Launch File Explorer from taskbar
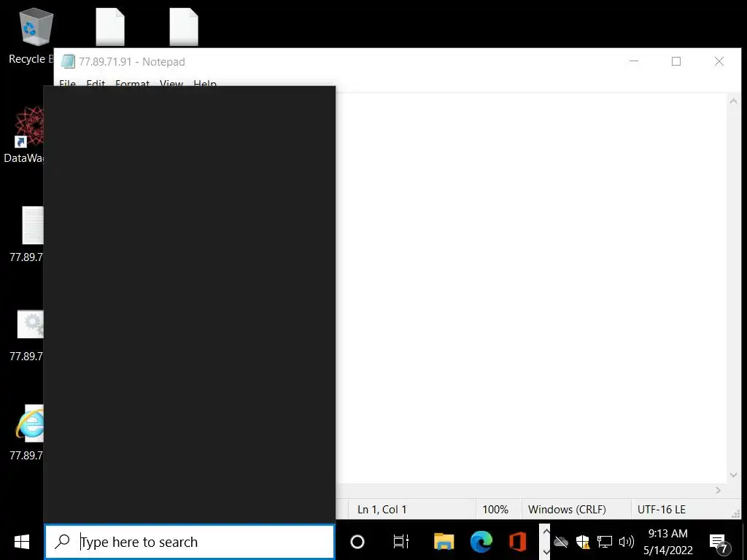 (444, 542)
